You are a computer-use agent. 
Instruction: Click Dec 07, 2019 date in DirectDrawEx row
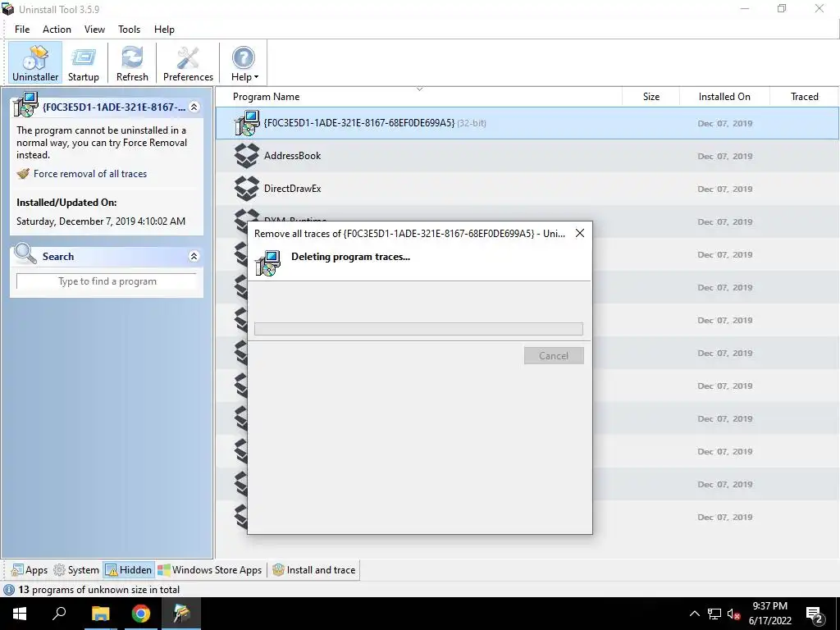pos(725,189)
